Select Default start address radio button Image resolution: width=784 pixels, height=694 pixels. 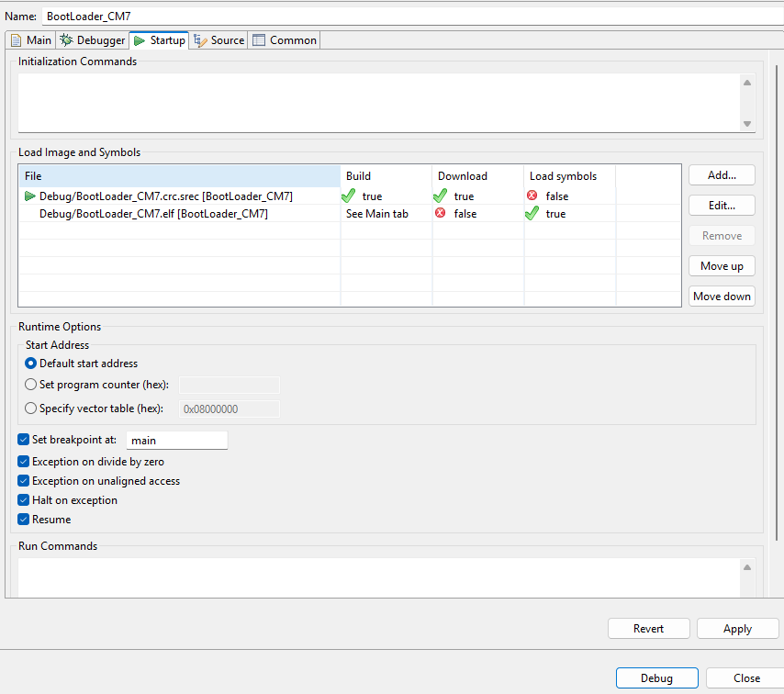[x=30, y=364]
